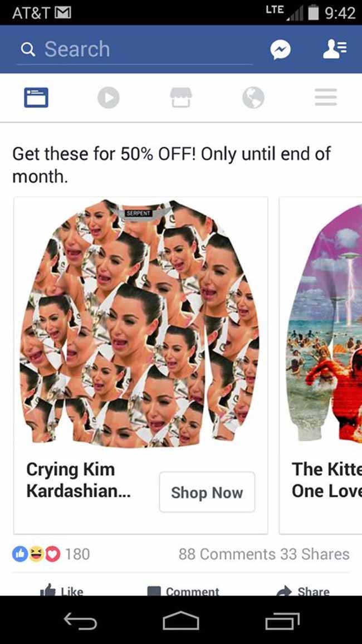Screen dimensions: 362x644
Task: View the 180 reactions list
Action: tap(51, 554)
